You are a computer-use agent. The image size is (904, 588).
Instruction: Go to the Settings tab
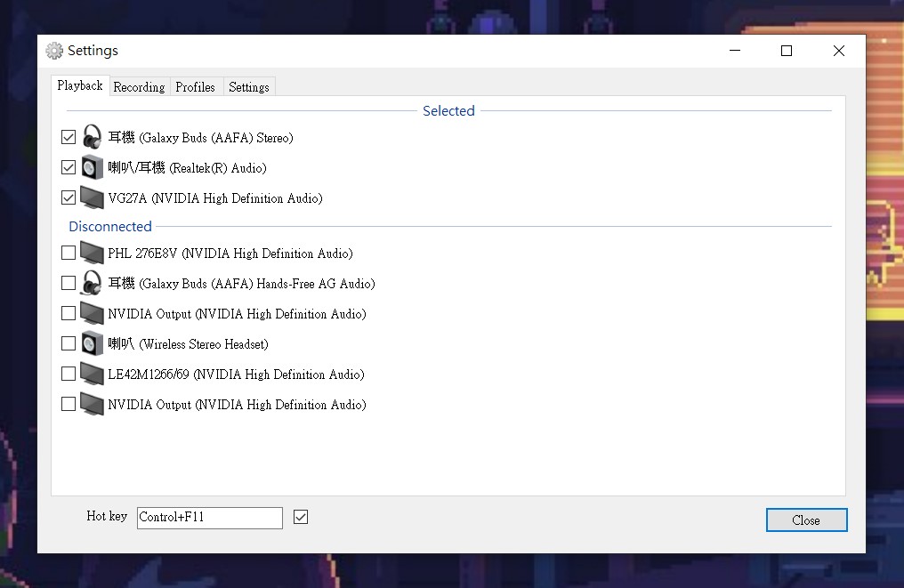coord(249,87)
